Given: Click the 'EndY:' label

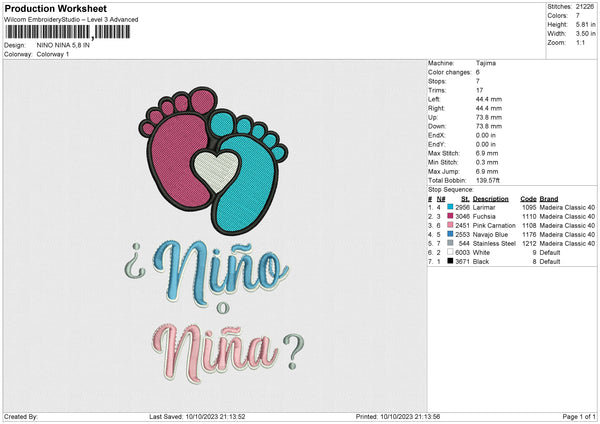Looking at the screenshot, I should pyautogui.click(x=437, y=145).
